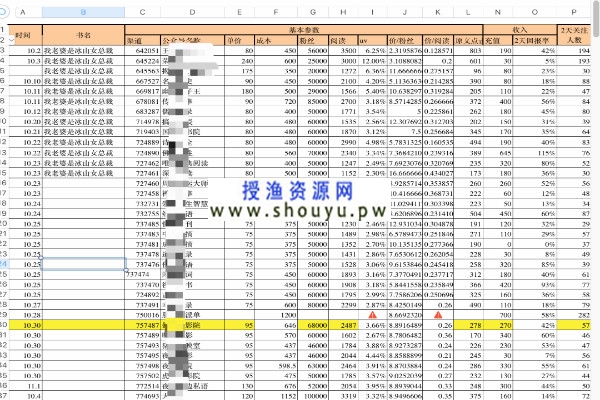Viewport: 600px width, 400px height.
Task: Click channel cell 714978
Action: pos(142,122)
